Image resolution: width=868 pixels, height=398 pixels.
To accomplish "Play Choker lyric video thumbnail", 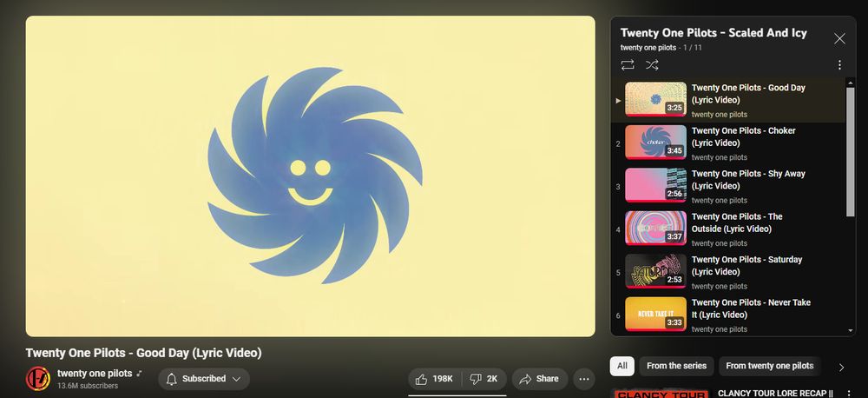I will tap(655, 142).
